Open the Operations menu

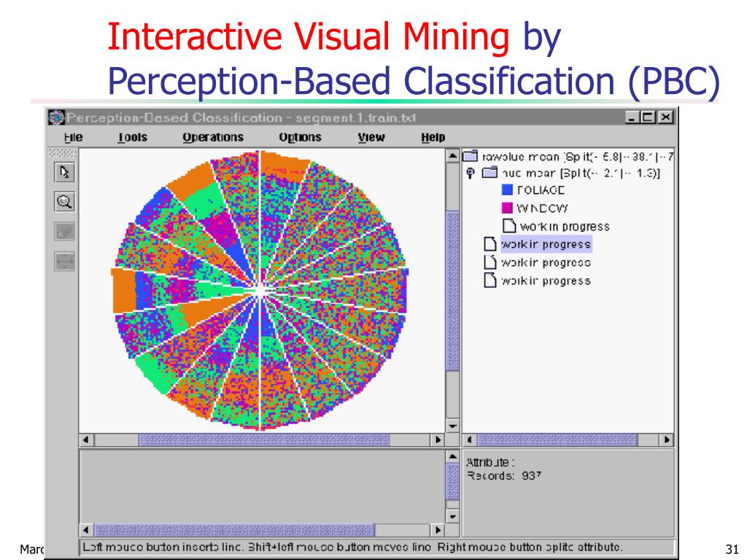coord(213,138)
